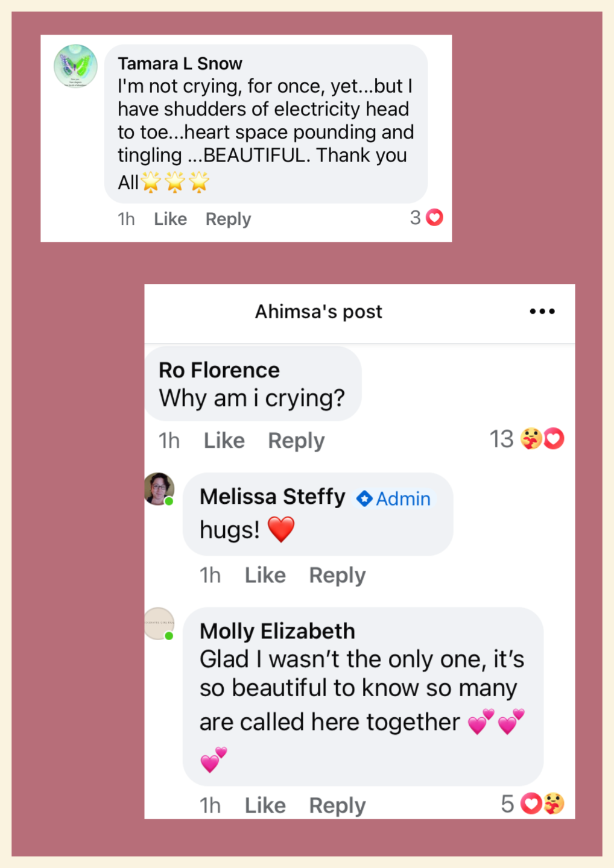This screenshot has width=614, height=868.
Task: Like Melissa Steffy's hugs reply
Action: click(x=265, y=576)
